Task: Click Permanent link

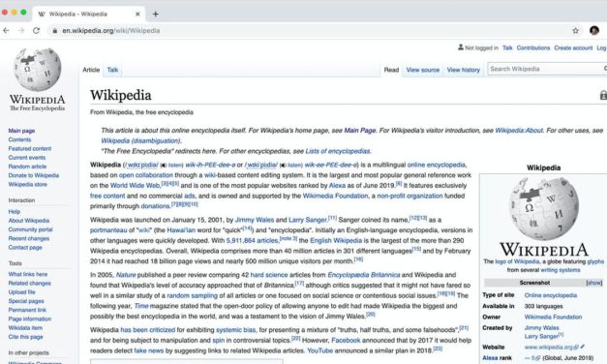Action: tap(27, 310)
